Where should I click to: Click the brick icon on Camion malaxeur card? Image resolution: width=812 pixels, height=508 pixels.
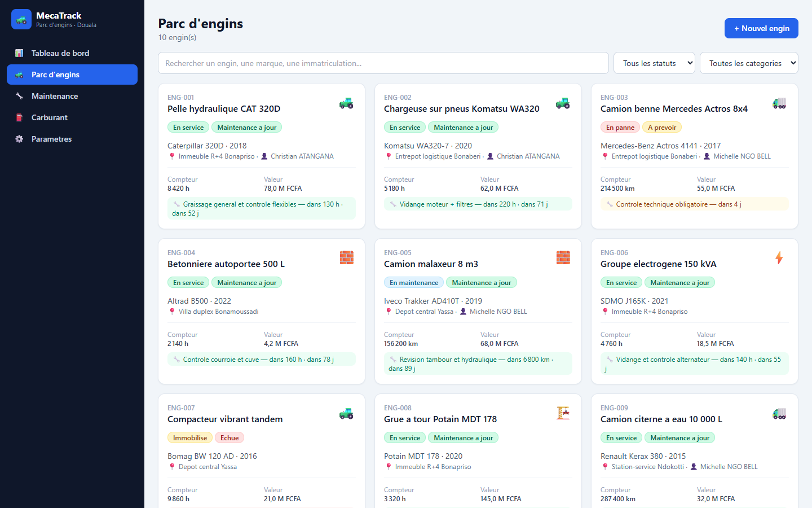click(563, 258)
